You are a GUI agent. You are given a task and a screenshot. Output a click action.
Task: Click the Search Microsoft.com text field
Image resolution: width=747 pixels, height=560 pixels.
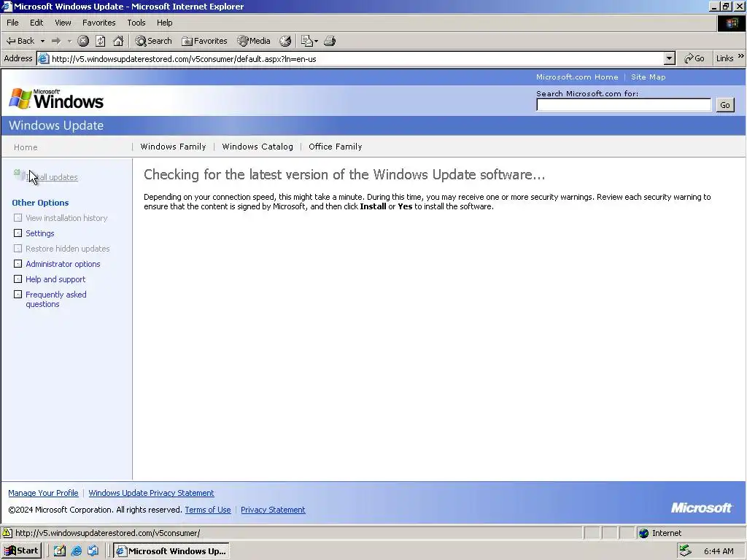tap(624, 105)
